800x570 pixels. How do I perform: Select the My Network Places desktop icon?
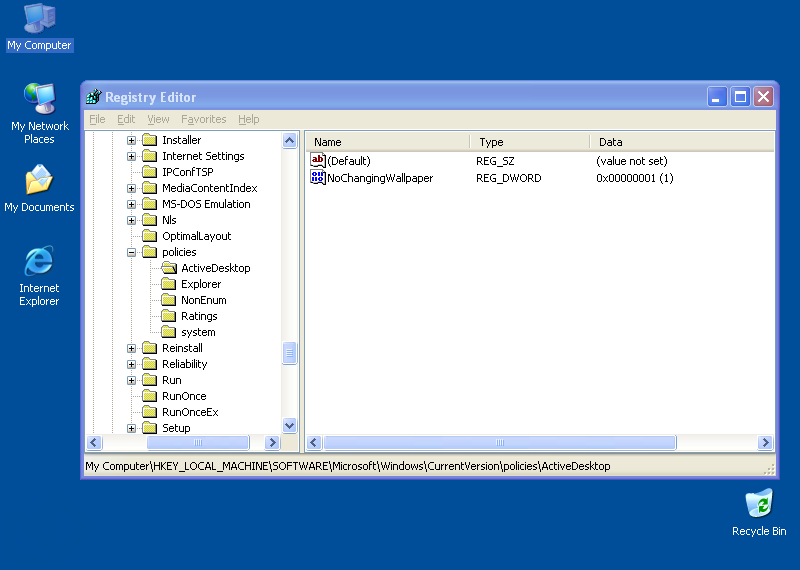point(39,113)
